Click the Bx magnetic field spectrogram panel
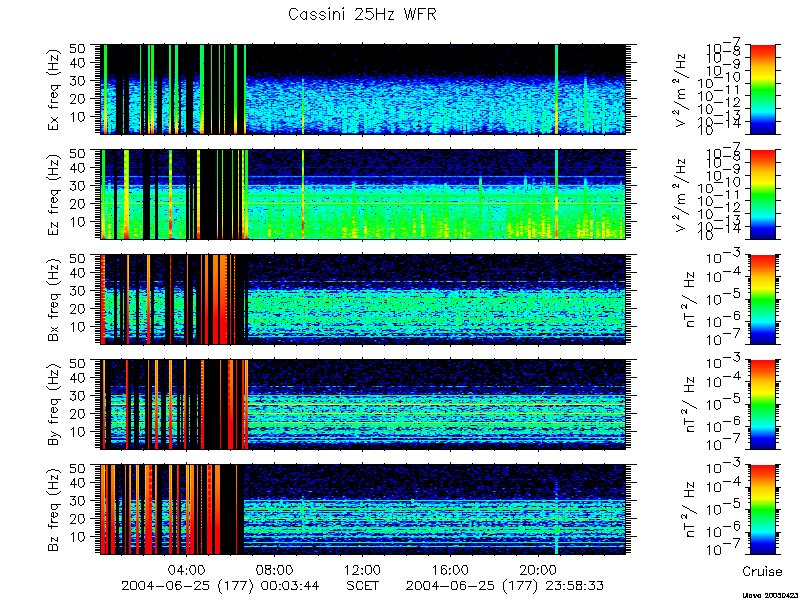This screenshot has width=800, height=600. click(x=363, y=299)
